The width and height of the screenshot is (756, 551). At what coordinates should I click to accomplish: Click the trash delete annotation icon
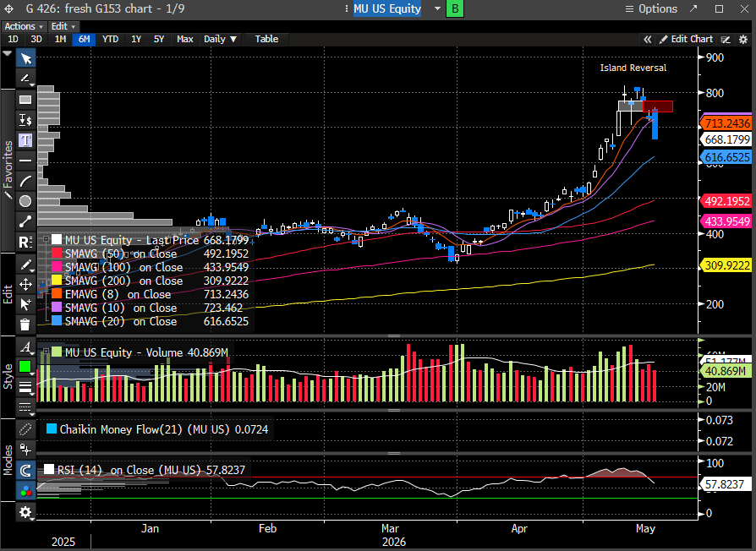pos(25,325)
